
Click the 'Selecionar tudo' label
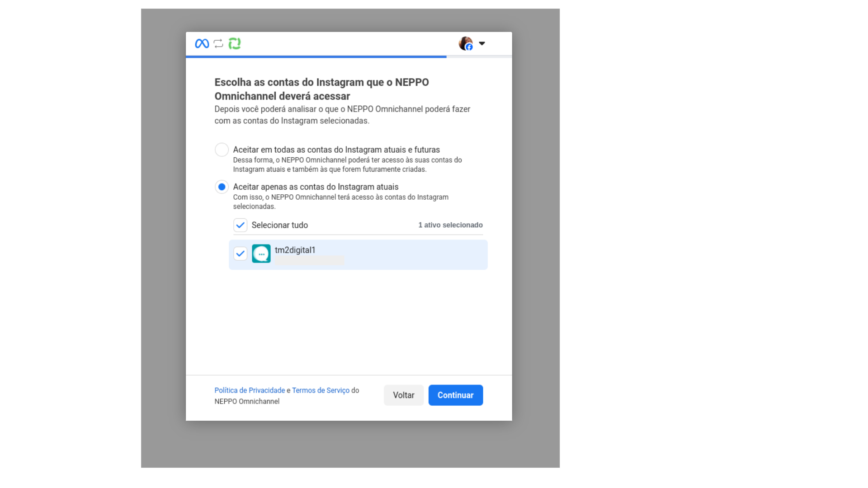coord(280,225)
